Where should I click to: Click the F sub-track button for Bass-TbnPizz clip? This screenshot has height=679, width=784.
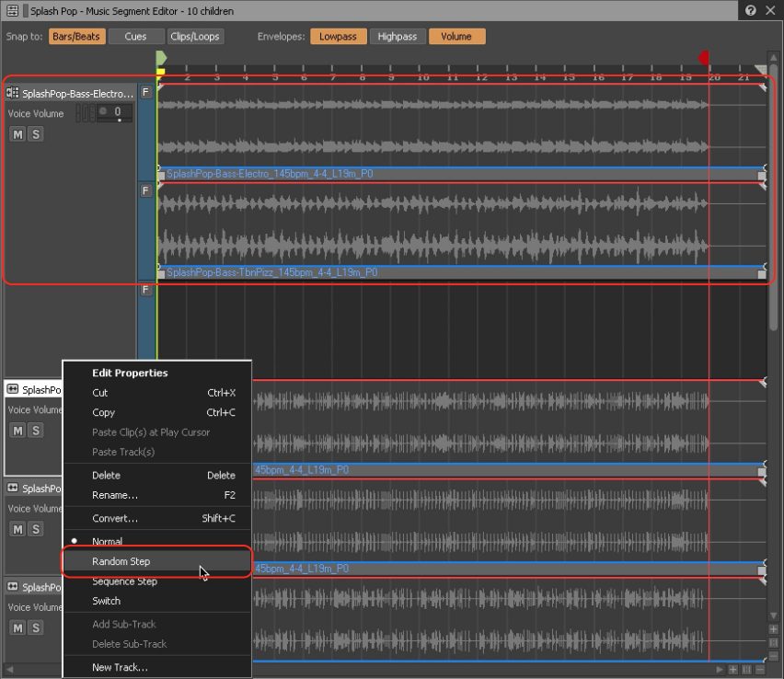click(x=145, y=190)
